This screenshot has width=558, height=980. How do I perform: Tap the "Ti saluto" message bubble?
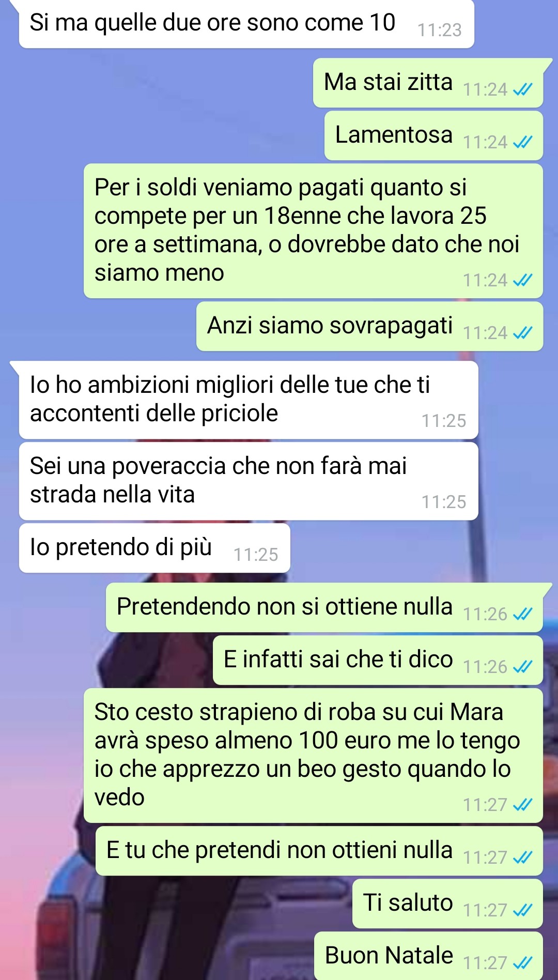click(x=447, y=904)
